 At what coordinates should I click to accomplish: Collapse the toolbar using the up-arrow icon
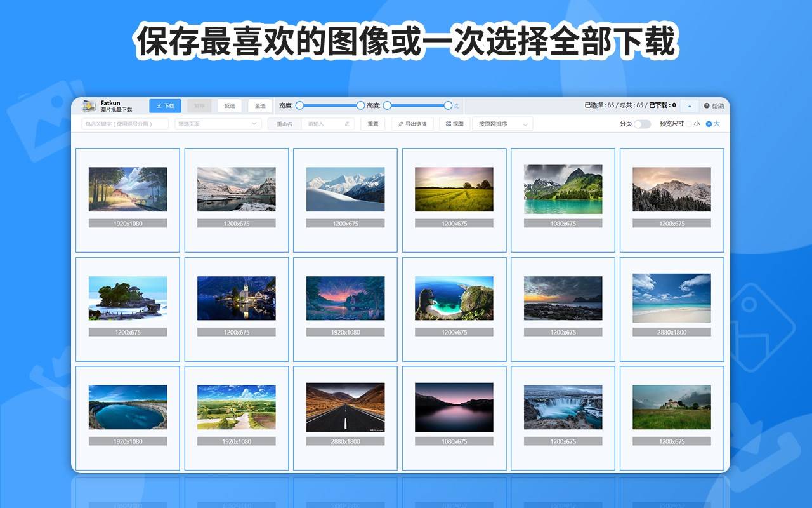(x=690, y=105)
